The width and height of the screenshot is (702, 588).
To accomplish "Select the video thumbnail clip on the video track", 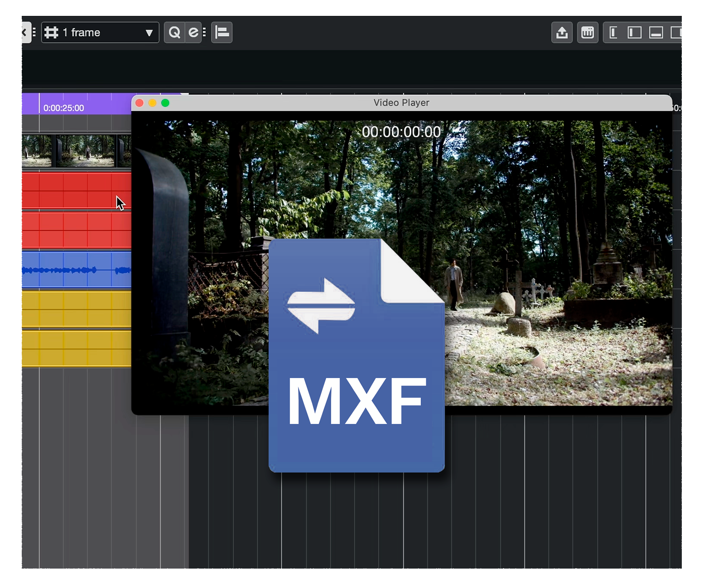I will click(76, 151).
